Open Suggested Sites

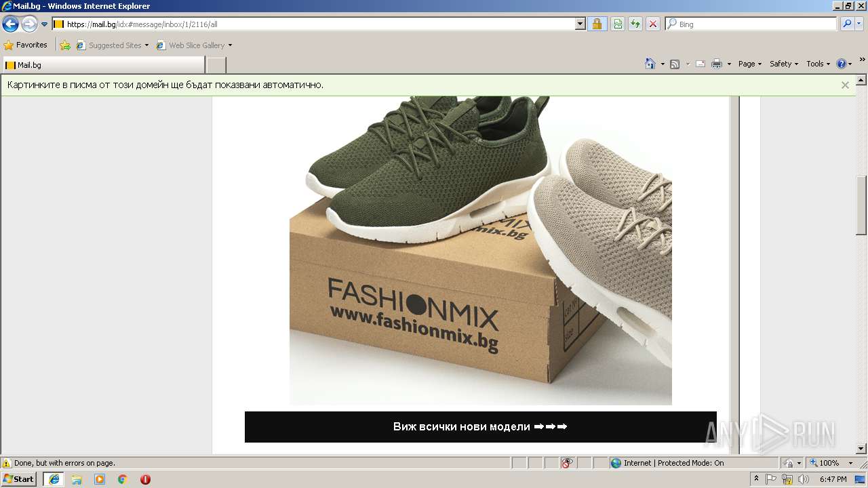(113, 45)
